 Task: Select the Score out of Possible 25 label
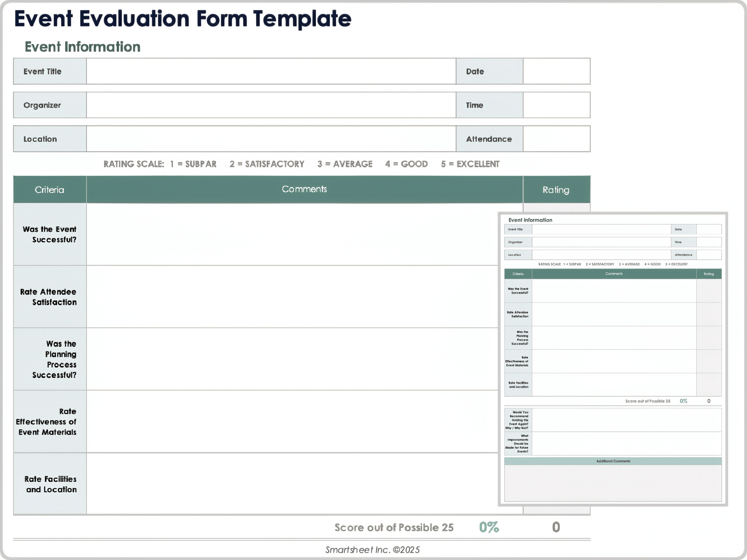[394, 527]
